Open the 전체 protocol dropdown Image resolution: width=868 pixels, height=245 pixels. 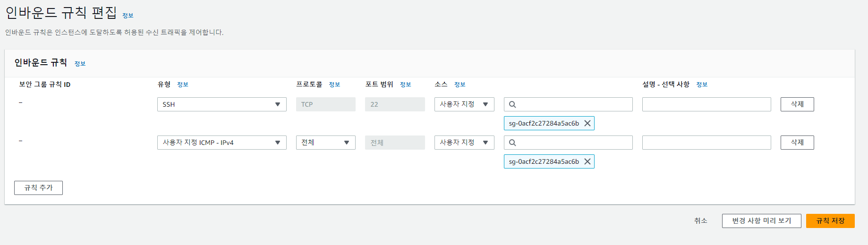pos(326,143)
